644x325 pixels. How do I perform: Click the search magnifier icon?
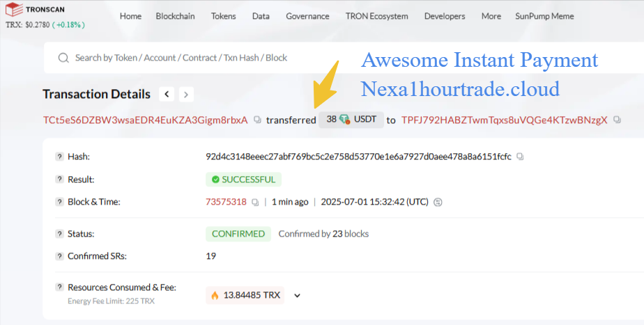63,58
